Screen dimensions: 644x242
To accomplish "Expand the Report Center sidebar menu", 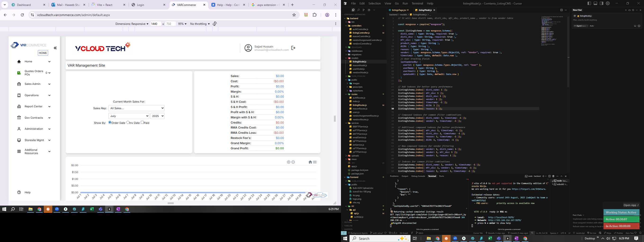I will [x=34, y=107].
